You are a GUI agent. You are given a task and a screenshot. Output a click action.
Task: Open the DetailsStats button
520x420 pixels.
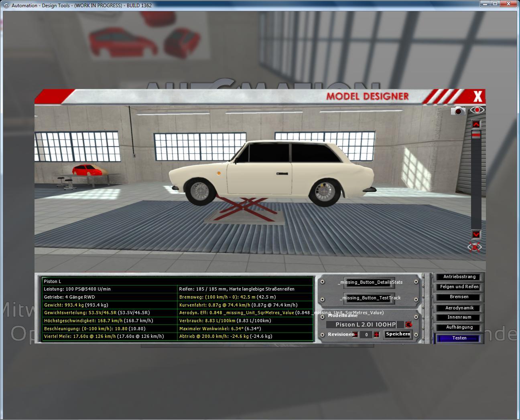(x=370, y=282)
